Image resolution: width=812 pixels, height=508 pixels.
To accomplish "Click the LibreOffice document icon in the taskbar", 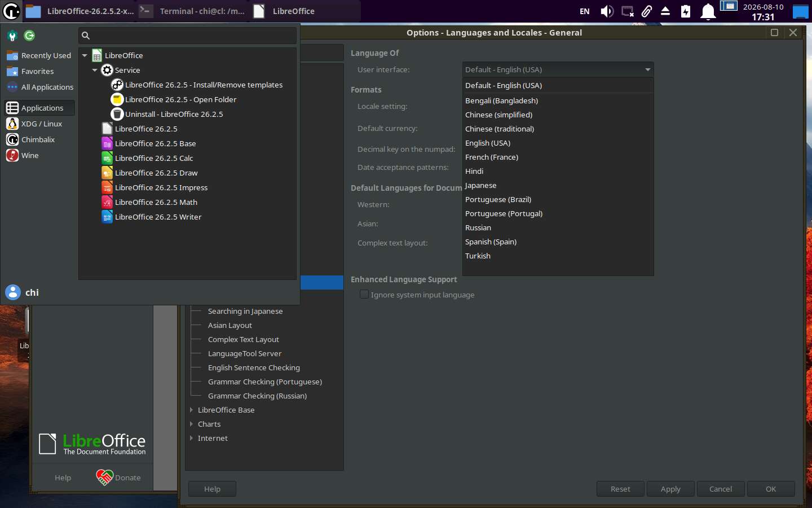I will point(259,11).
